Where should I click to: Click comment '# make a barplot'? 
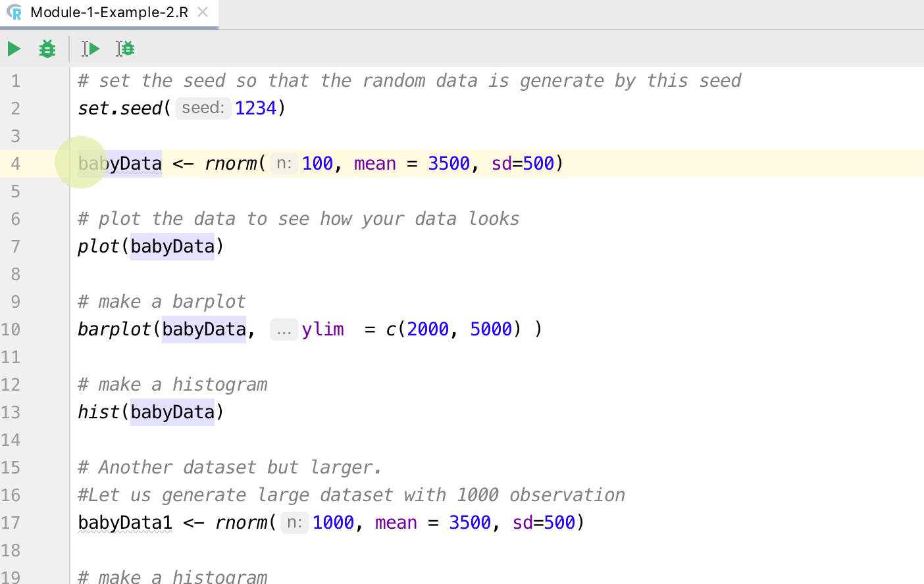(x=162, y=302)
